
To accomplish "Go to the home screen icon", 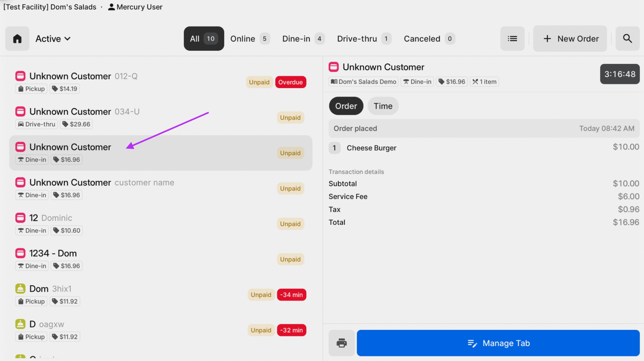I will point(17,38).
